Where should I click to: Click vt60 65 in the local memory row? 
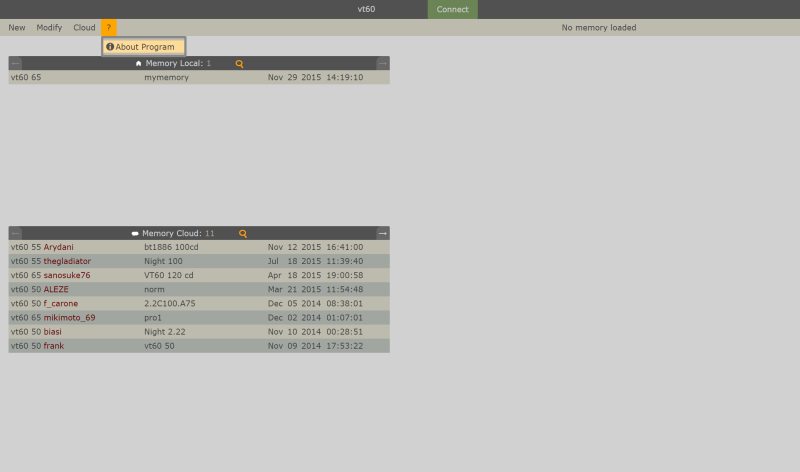coord(26,78)
